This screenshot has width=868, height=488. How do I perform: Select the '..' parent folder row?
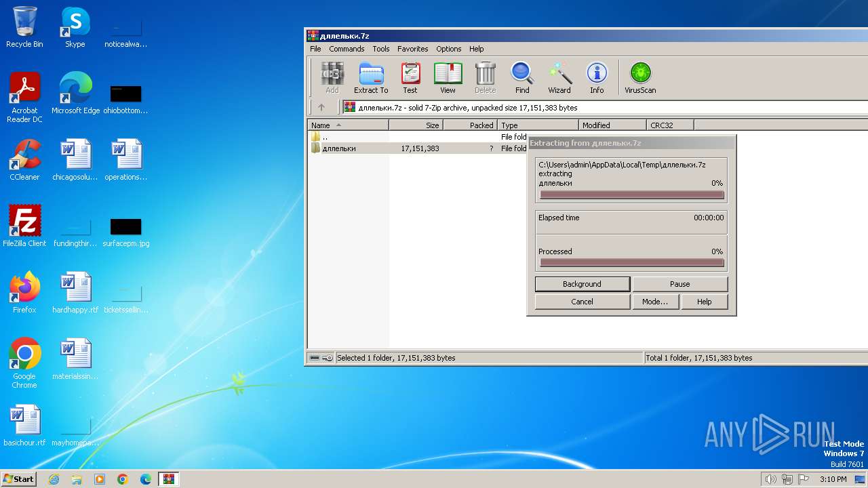click(x=417, y=137)
